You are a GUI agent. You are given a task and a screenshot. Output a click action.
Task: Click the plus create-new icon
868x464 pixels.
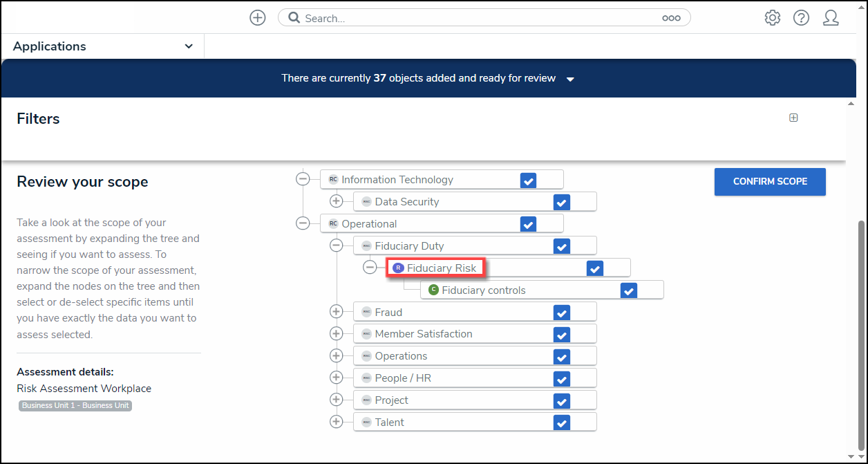coord(258,18)
